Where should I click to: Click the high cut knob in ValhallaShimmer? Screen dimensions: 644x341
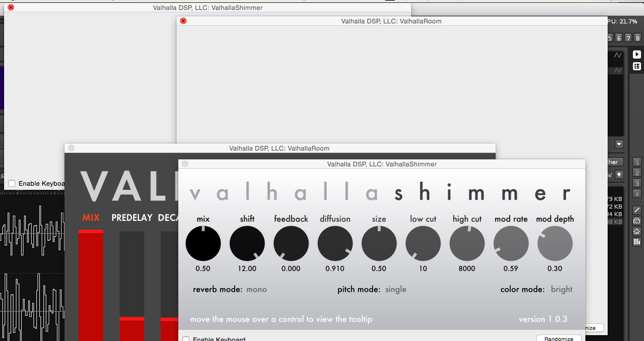467,243
